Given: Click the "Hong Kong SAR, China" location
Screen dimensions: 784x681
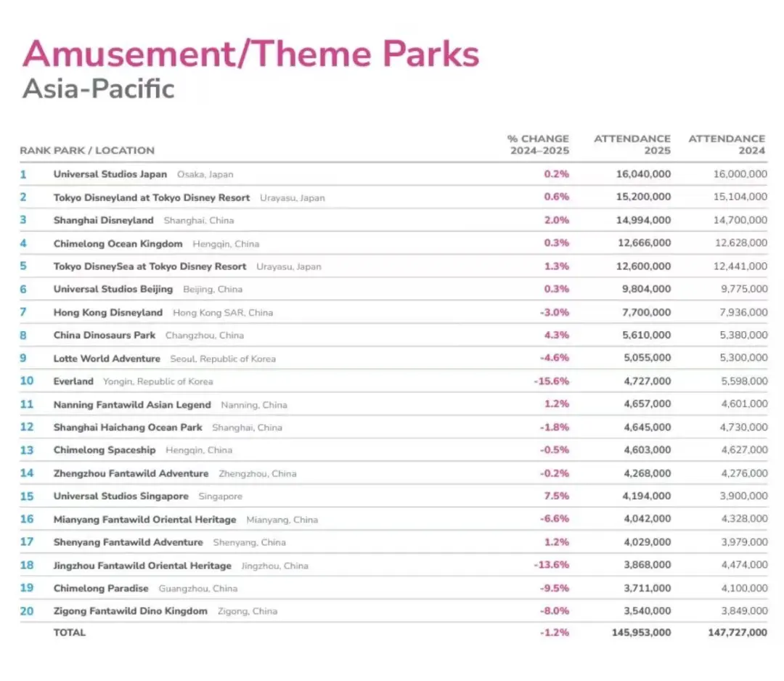Looking at the screenshot, I should [x=223, y=313].
